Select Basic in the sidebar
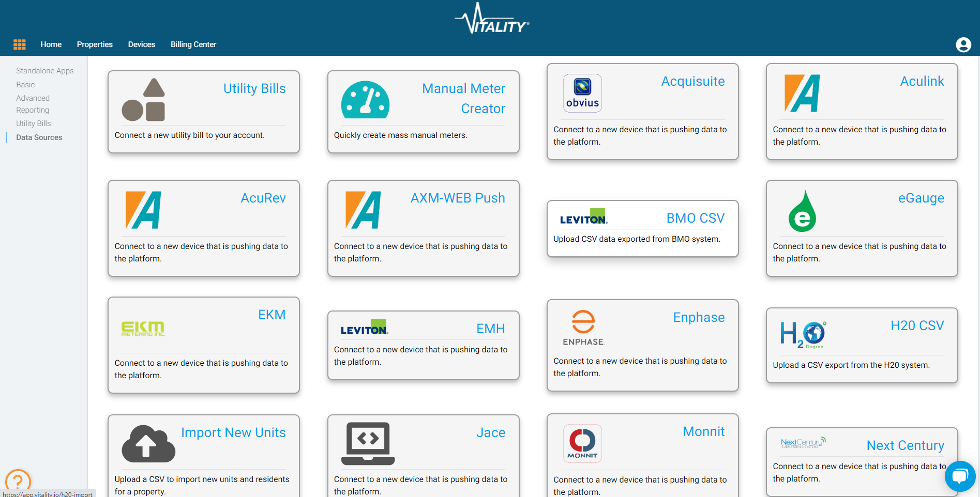The height and width of the screenshot is (497, 980). point(25,85)
